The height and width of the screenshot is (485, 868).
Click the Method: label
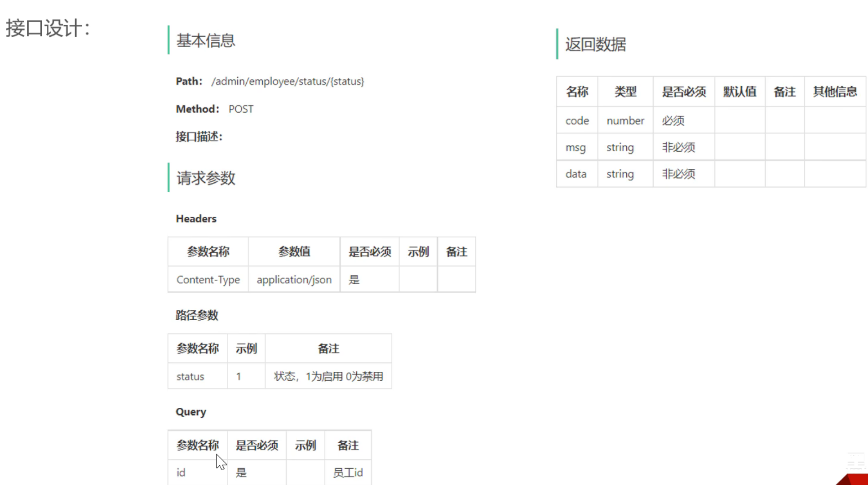pos(197,109)
